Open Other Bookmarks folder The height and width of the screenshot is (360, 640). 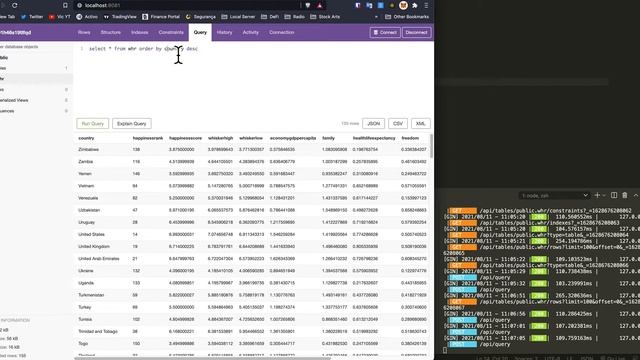coord(407,17)
